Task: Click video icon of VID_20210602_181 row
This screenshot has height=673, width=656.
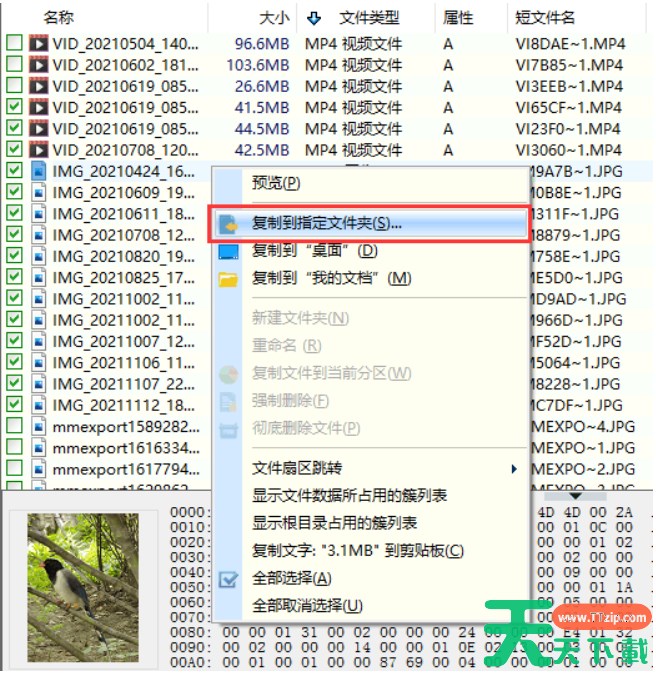Action: point(38,65)
